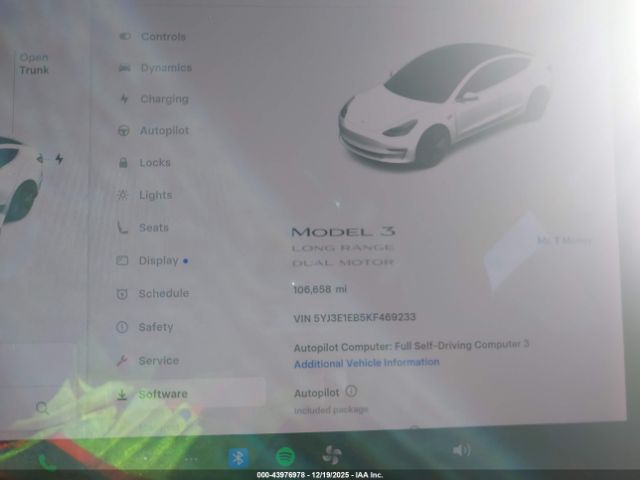
Task: Open Bluetooth settings in bottom bar
Action: coord(238,458)
